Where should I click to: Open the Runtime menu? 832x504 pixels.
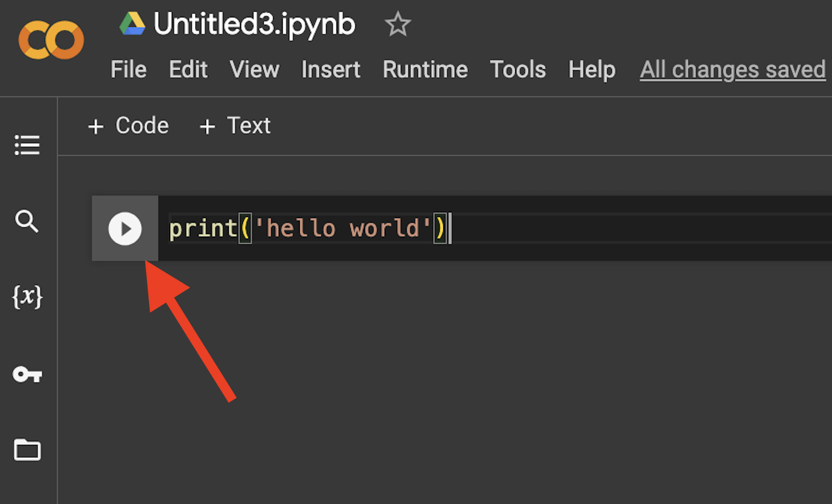(425, 69)
